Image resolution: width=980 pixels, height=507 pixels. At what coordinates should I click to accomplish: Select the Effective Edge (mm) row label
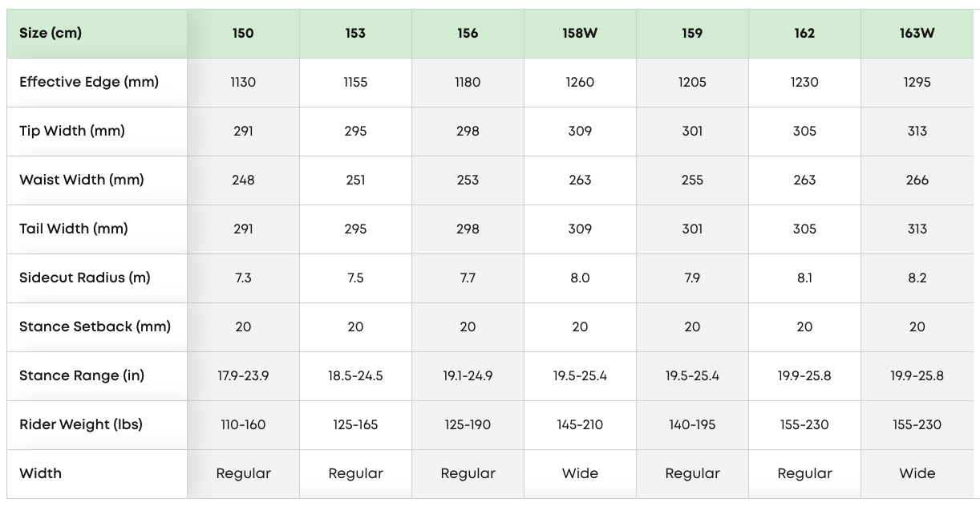pos(89,82)
